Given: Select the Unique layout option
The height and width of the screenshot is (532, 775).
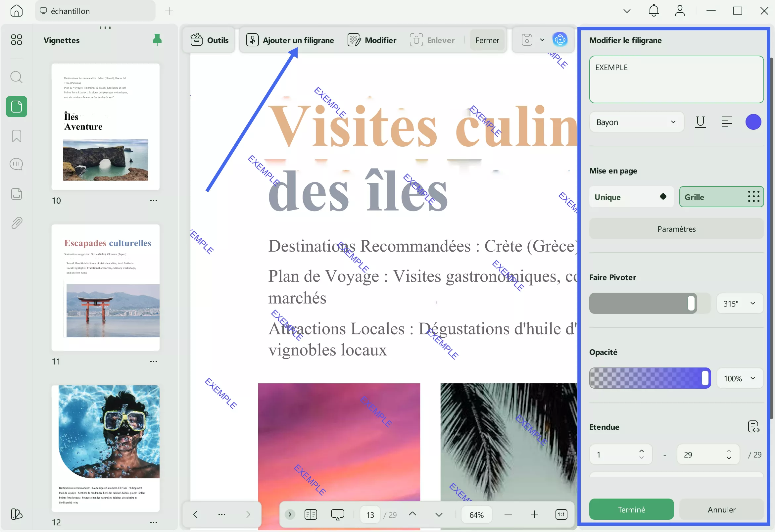Looking at the screenshot, I should pyautogui.click(x=631, y=197).
